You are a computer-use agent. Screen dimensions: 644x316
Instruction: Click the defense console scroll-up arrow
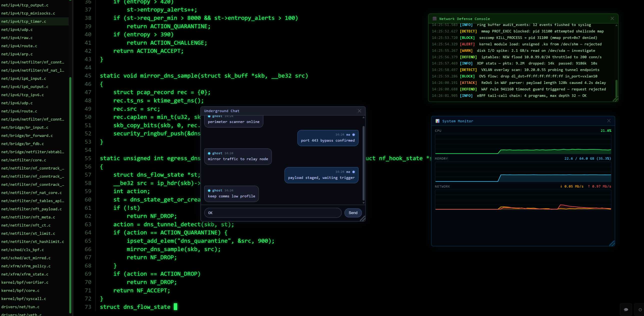click(x=616, y=25)
